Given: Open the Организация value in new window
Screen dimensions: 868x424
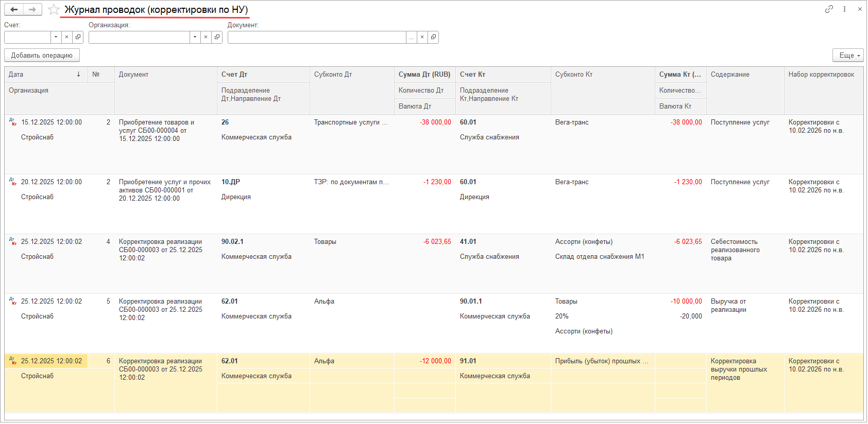Looking at the screenshot, I should tap(217, 37).
